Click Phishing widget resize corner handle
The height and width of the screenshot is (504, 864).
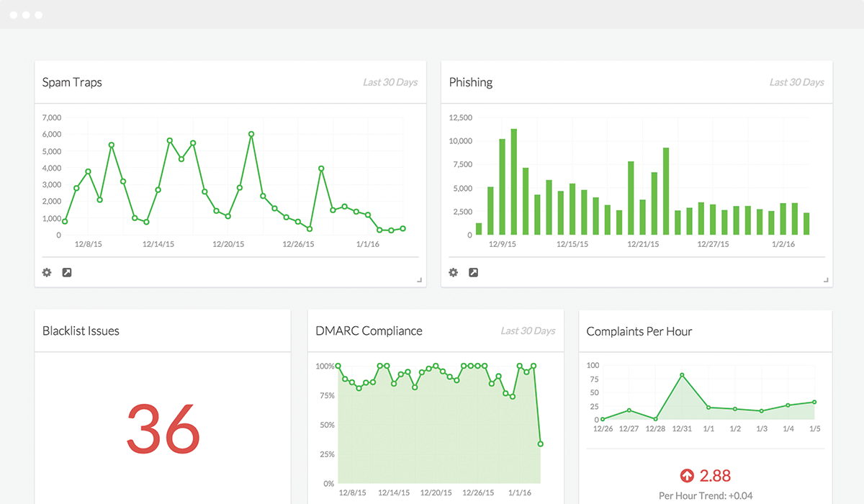tap(826, 280)
